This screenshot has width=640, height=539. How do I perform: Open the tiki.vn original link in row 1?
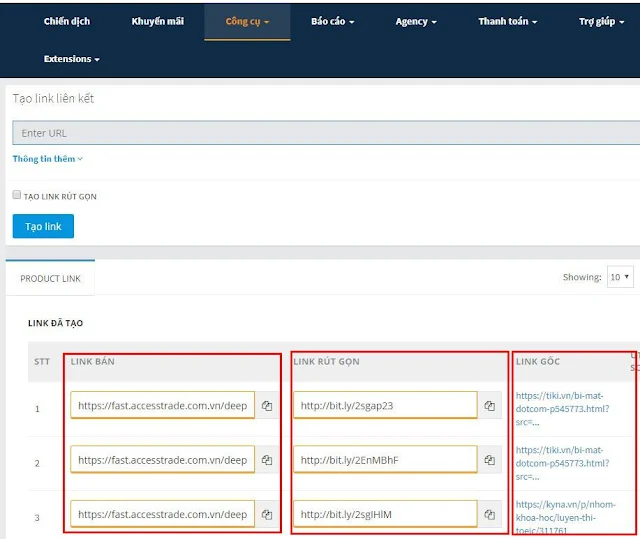click(x=562, y=409)
